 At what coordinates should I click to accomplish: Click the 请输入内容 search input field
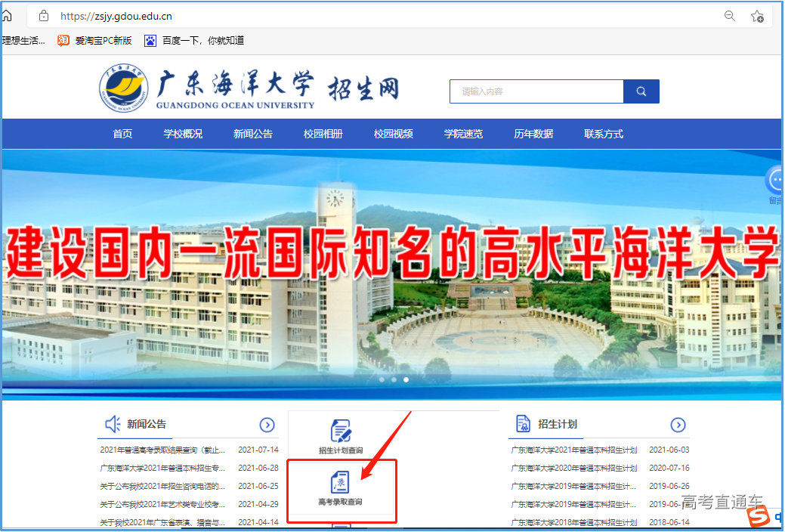coord(536,91)
